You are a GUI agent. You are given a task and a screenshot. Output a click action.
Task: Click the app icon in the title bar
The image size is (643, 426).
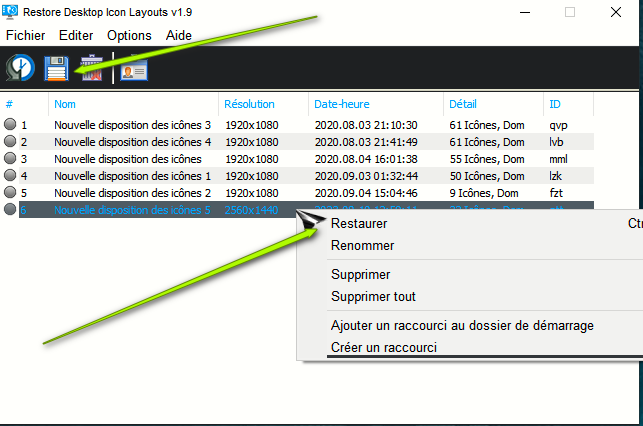(x=9, y=12)
